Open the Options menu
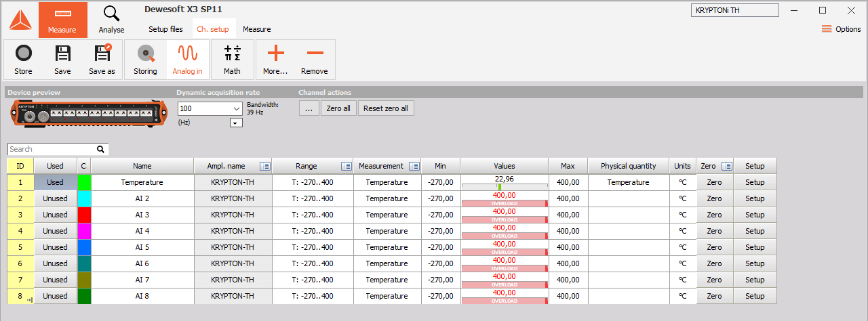 coord(841,29)
